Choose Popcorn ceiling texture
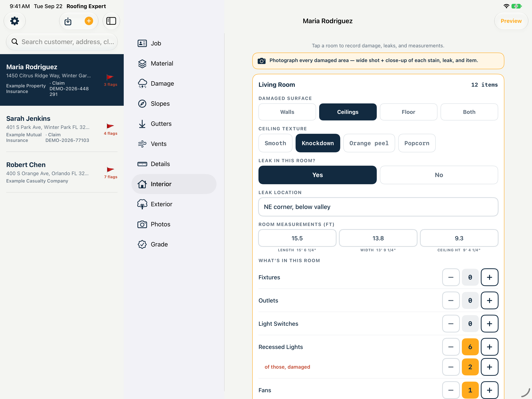The height and width of the screenshot is (399, 532). [417, 143]
